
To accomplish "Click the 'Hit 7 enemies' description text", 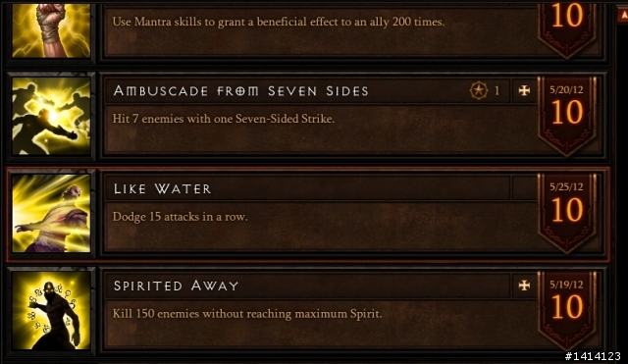I will pyautogui.click(x=223, y=119).
